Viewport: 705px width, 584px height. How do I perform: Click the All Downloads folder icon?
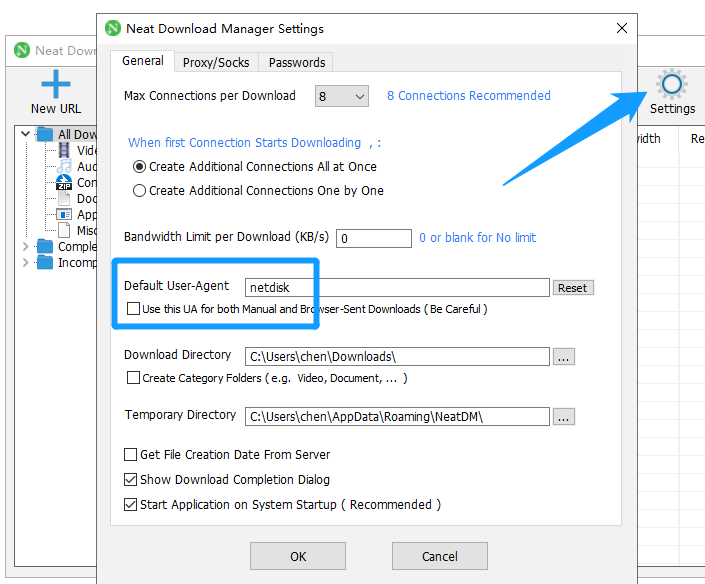point(45,134)
